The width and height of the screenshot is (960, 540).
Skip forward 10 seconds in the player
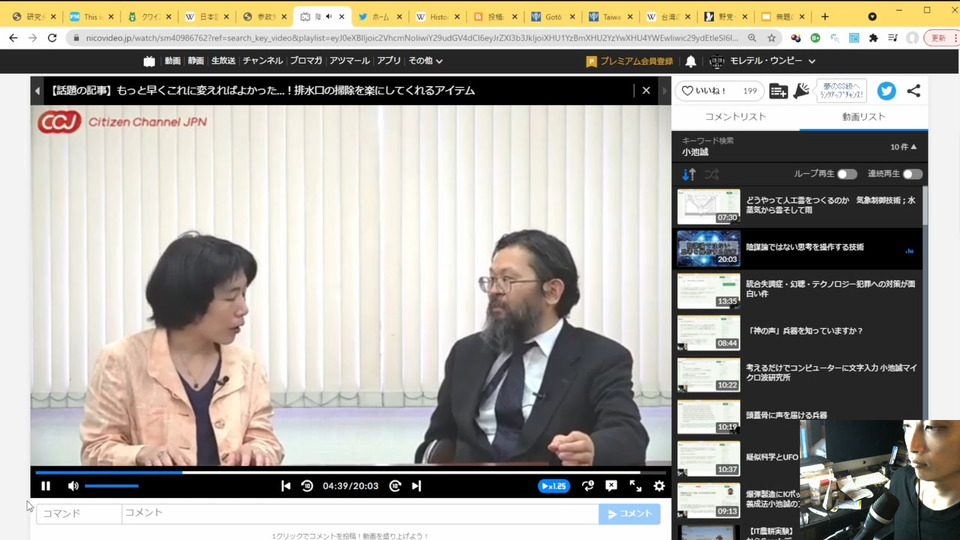[395, 486]
